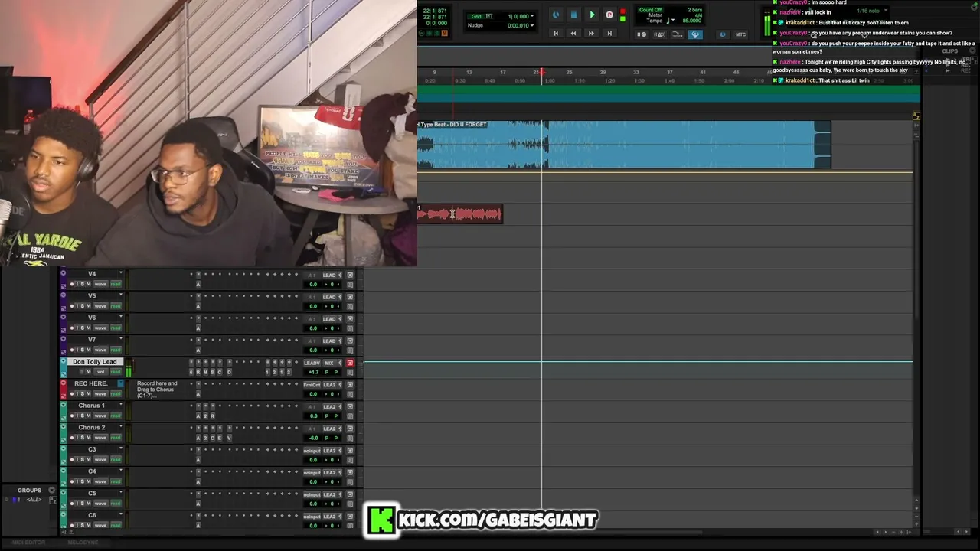The width and height of the screenshot is (980, 551).
Task: Select the MIX output on Don Tolly Lead
Action: 329,363
